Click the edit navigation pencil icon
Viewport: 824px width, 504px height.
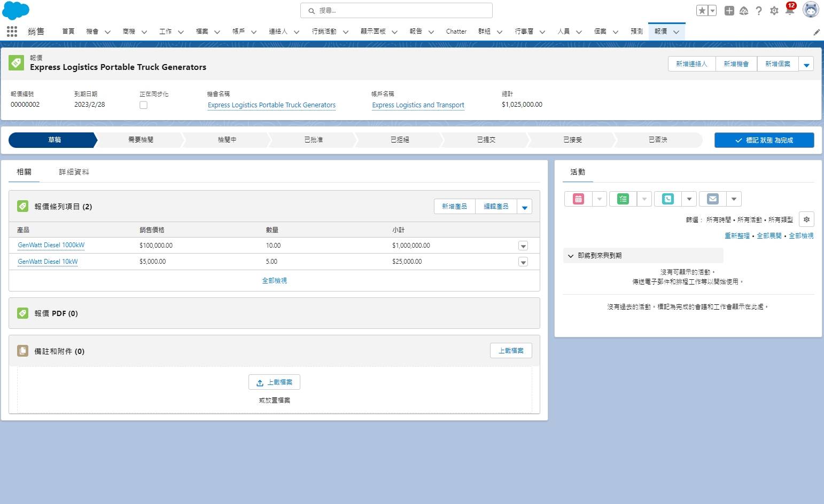tap(817, 32)
